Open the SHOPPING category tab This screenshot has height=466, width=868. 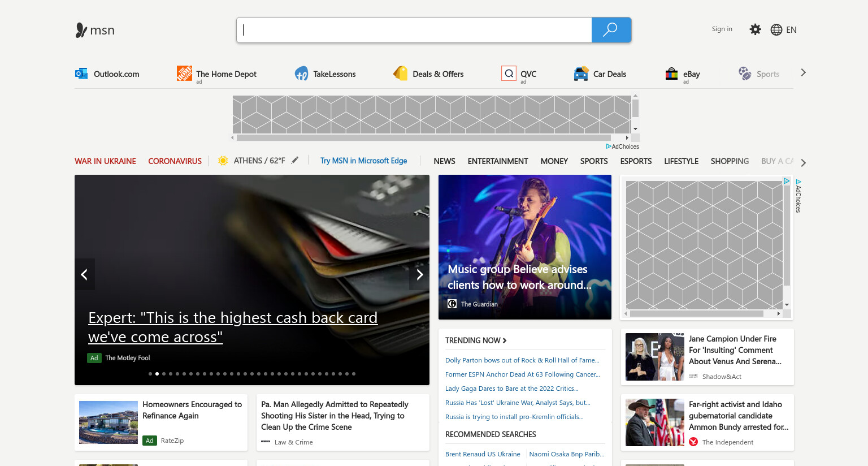click(x=730, y=161)
